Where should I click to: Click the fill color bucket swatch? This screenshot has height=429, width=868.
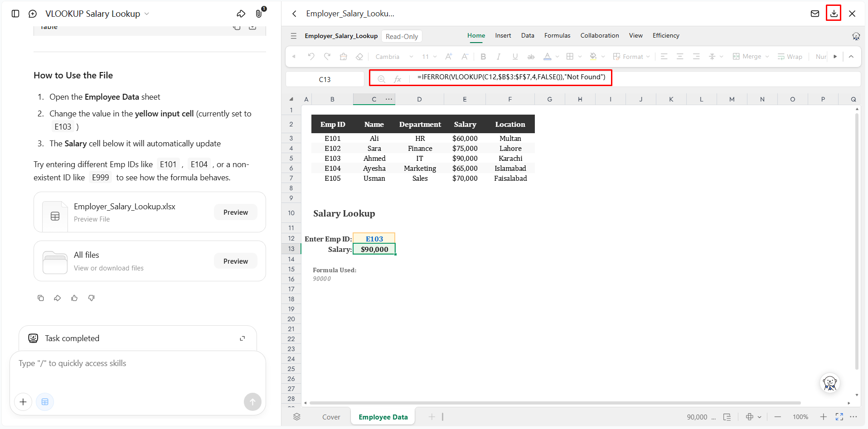click(593, 57)
